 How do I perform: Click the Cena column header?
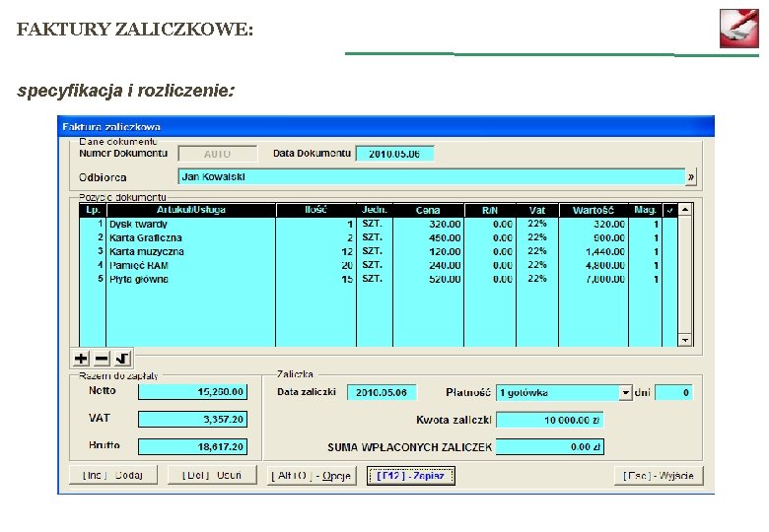pos(428,210)
